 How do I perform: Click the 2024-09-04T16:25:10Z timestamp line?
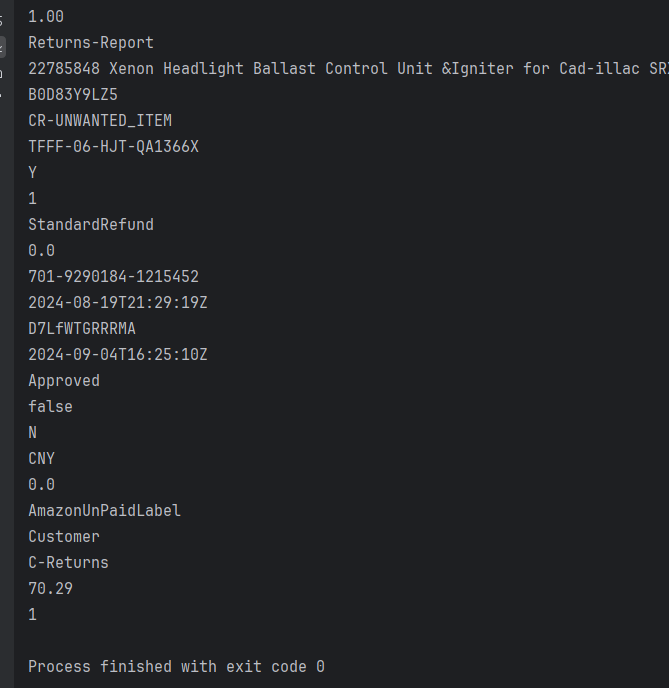pyautogui.click(x=117, y=355)
